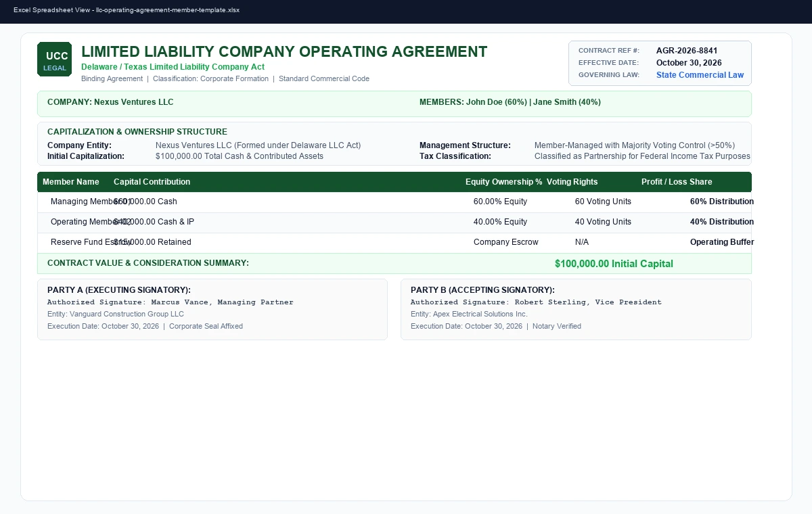Select the Party B Accepting Signatory heading
Image resolution: width=812 pixels, height=514 pixels.
[482, 290]
